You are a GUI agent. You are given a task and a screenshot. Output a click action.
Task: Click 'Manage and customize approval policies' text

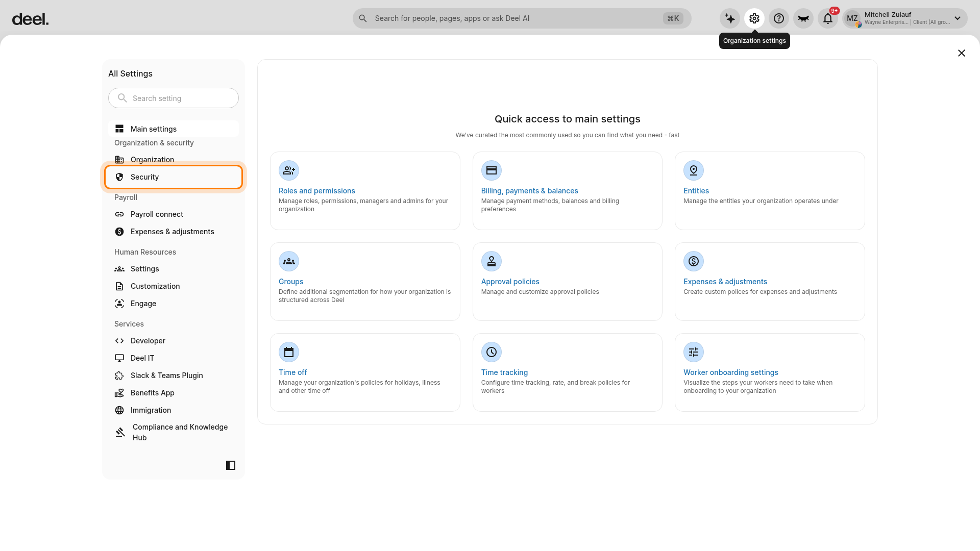point(540,292)
